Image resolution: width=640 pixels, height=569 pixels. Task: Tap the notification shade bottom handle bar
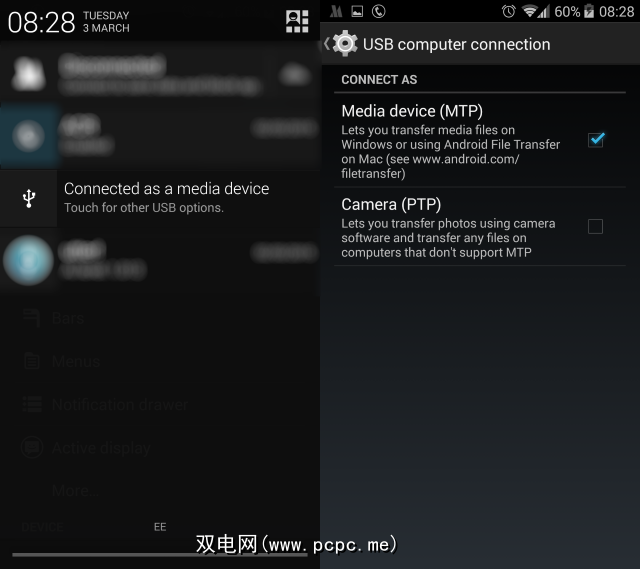[x=160, y=555]
